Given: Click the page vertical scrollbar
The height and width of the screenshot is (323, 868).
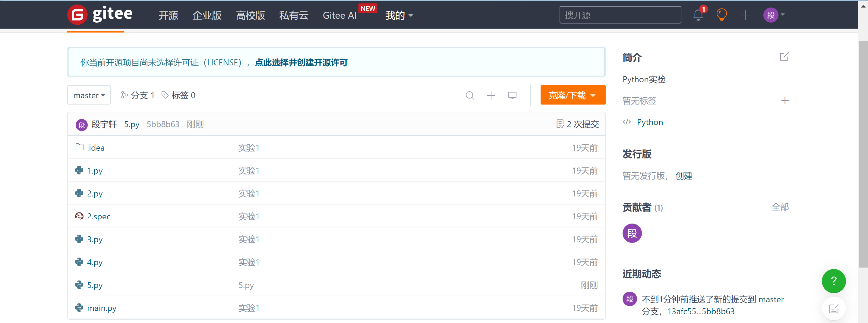Looking at the screenshot, I should tap(863, 154).
